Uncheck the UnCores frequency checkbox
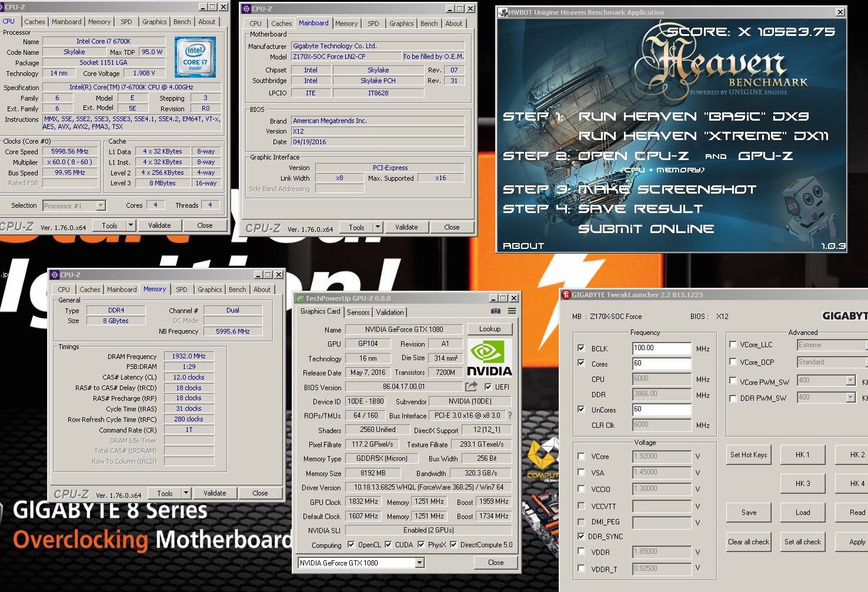 click(x=581, y=410)
